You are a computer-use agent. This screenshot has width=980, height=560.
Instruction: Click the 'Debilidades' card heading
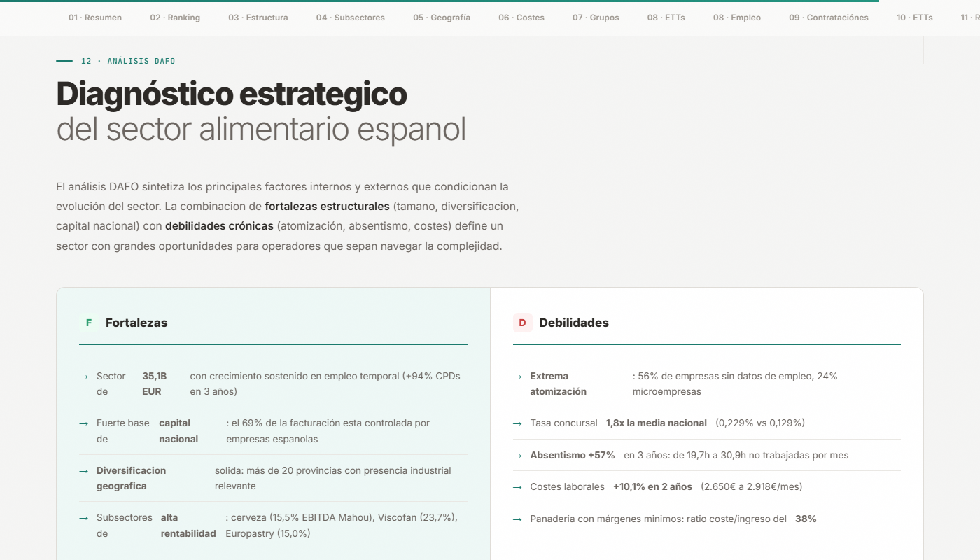(574, 323)
